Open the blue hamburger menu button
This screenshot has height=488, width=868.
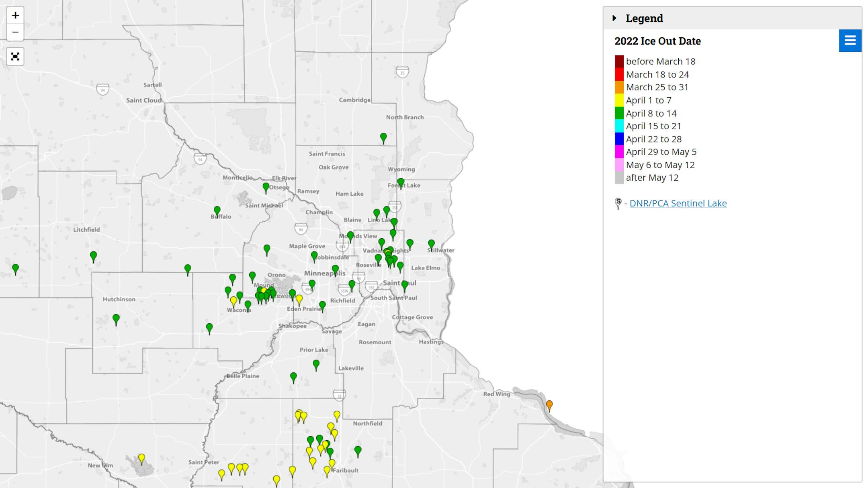pyautogui.click(x=850, y=41)
